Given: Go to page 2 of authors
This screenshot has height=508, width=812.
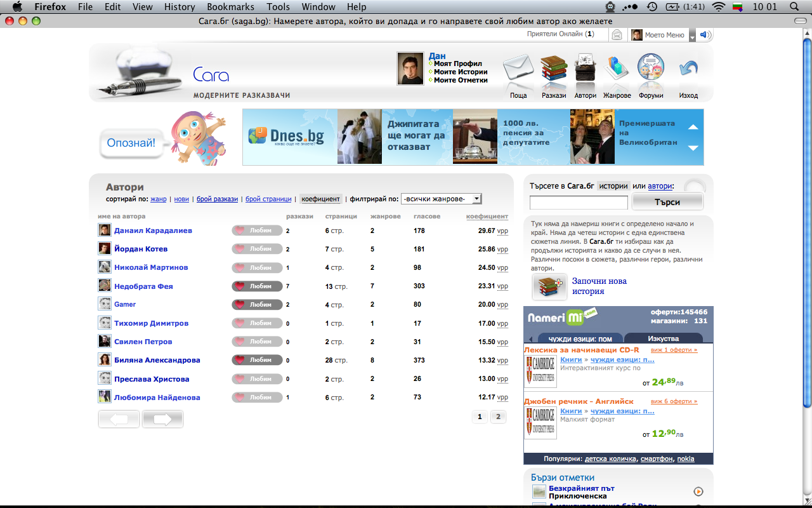Looking at the screenshot, I should coord(498,417).
